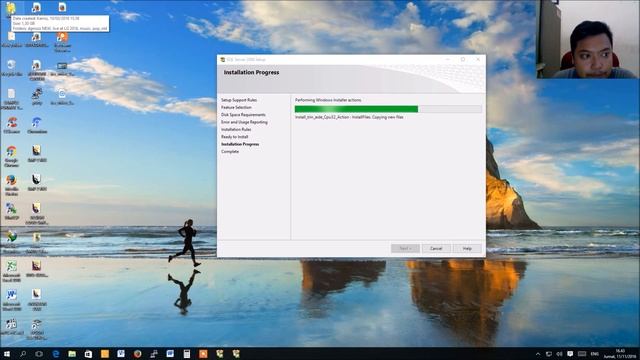Select 'Installation Rules' step
This screenshot has height=360, width=640.
pos(236,129)
